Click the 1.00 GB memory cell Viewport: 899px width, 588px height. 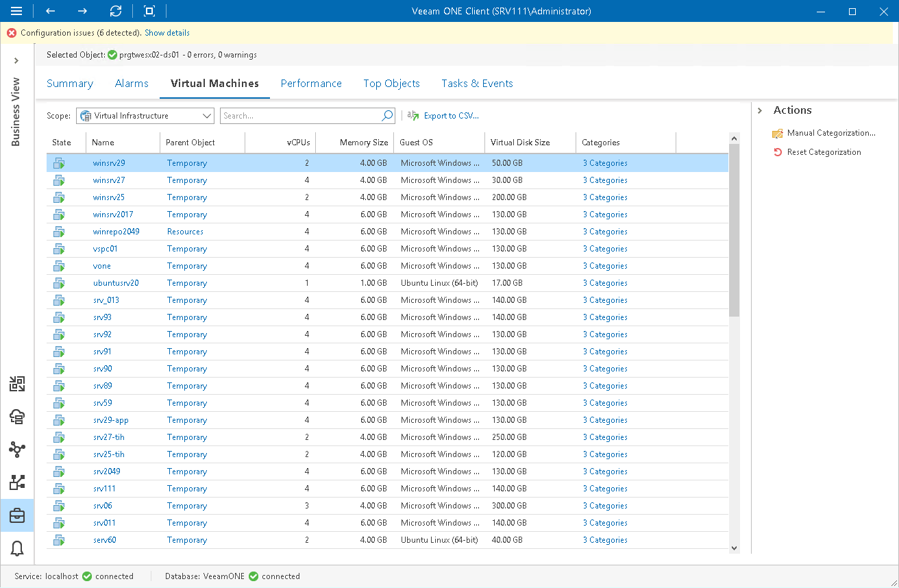pos(373,283)
